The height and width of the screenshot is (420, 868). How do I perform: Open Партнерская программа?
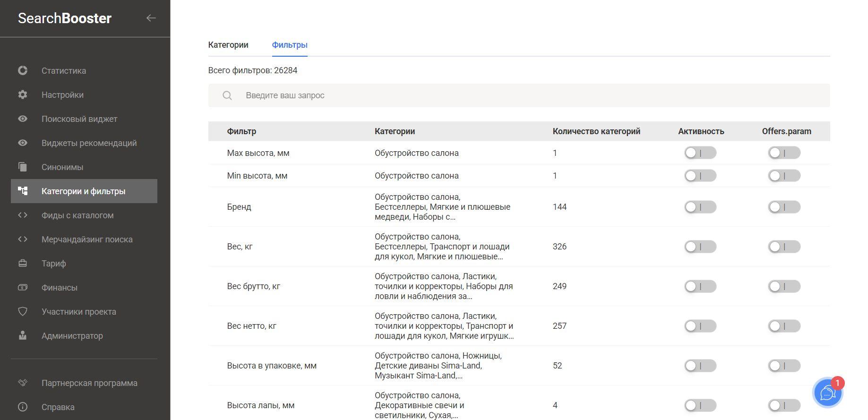tap(89, 383)
